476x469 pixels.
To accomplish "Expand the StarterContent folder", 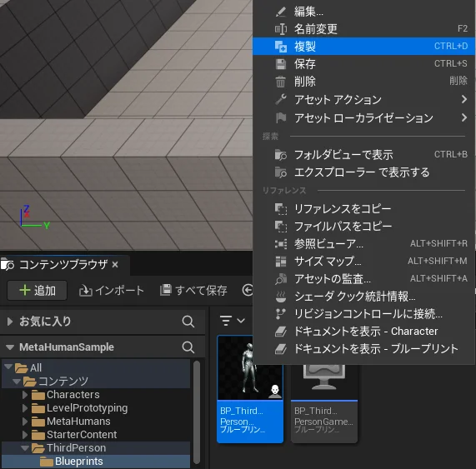I will click(25, 435).
